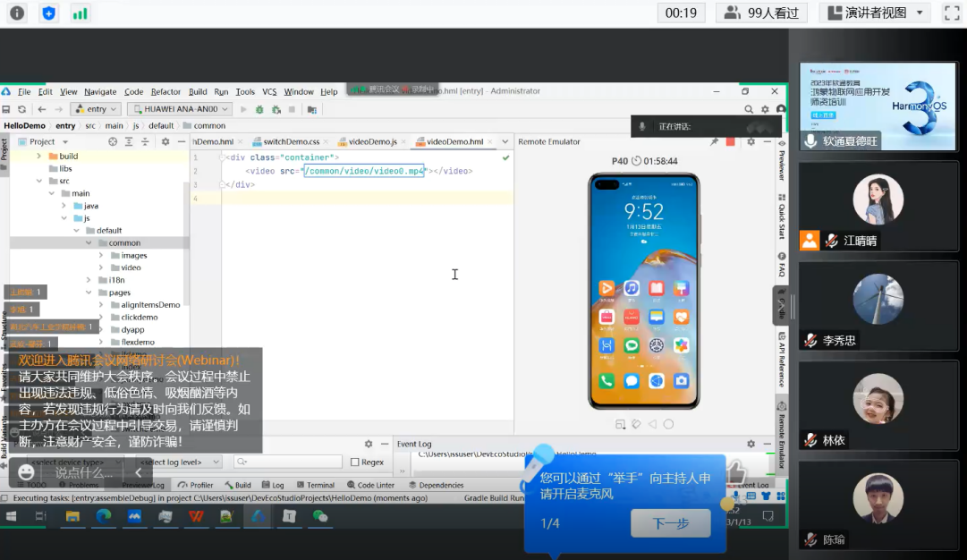Click the log search input field
This screenshot has width=967, height=560.
[x=288, y=462]
